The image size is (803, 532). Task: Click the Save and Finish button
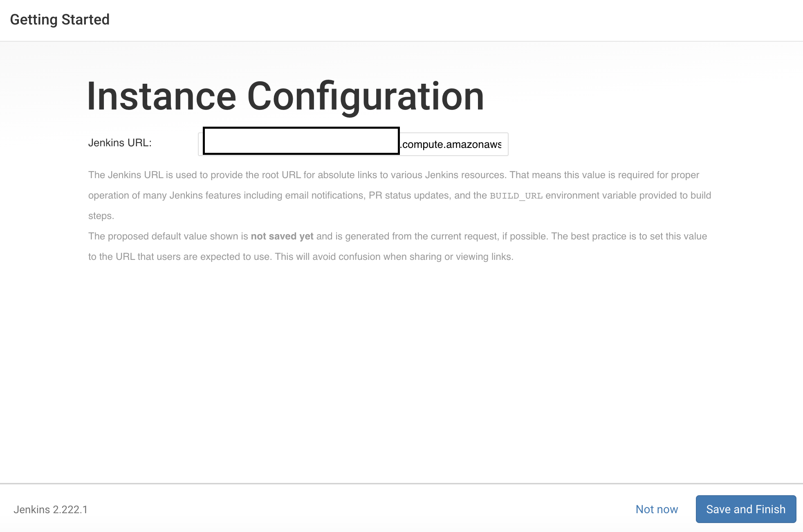coord(746,509)
